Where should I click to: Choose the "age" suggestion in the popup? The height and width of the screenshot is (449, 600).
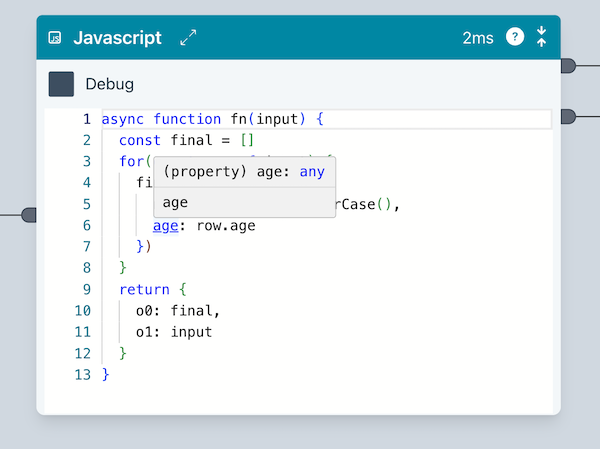[176, 203]
